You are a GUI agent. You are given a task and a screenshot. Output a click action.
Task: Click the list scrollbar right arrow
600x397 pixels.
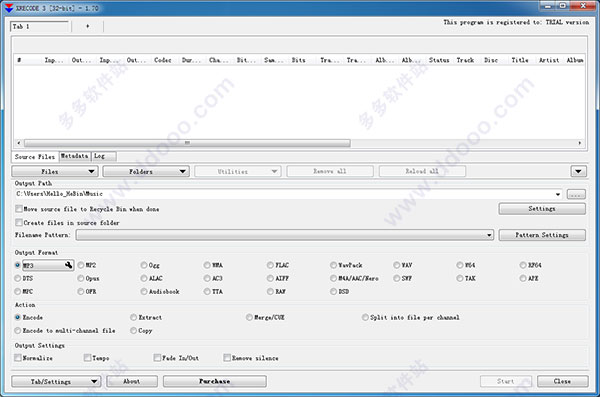coord(580,143)
